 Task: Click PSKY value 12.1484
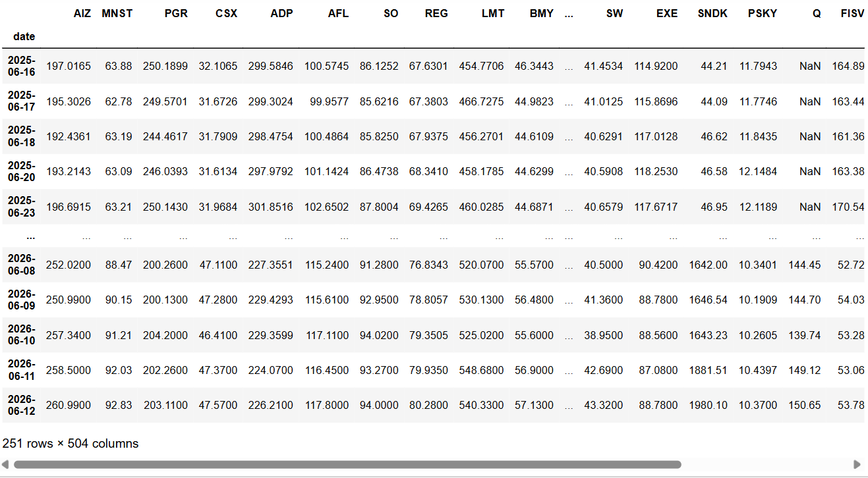[x=758, y=171]
